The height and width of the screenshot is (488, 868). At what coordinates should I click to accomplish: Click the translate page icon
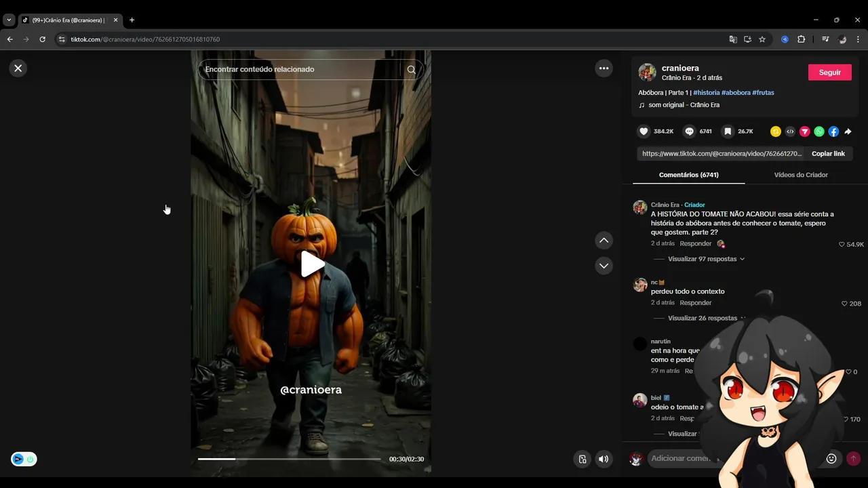coord(733,39)
